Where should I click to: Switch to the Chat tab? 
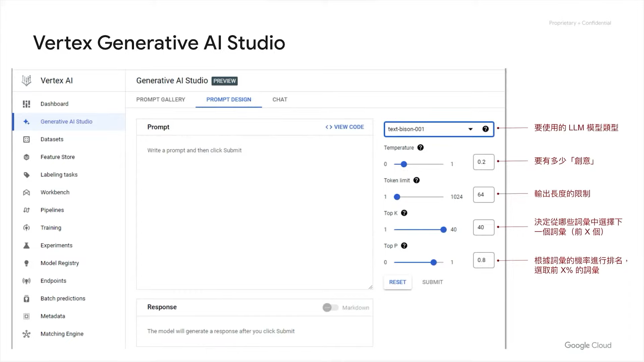point(280,100)
